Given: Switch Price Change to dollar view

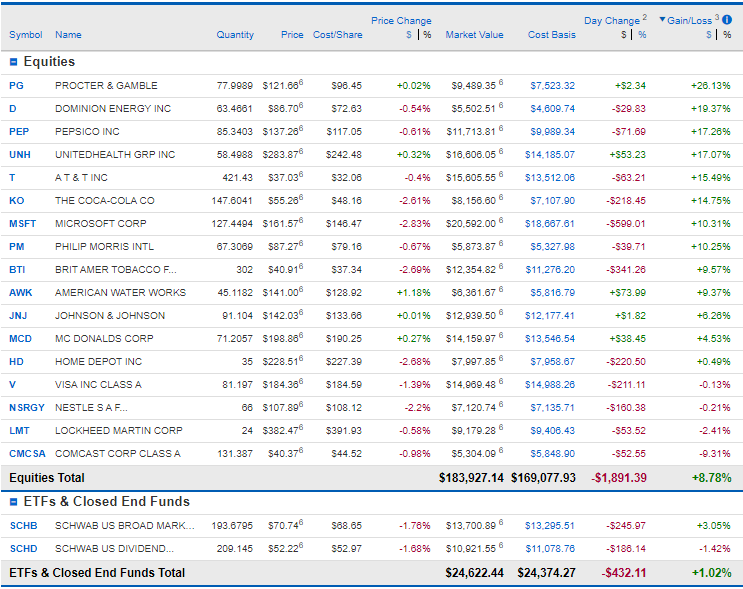Looking at the screenshot, I should click(408, 35).
